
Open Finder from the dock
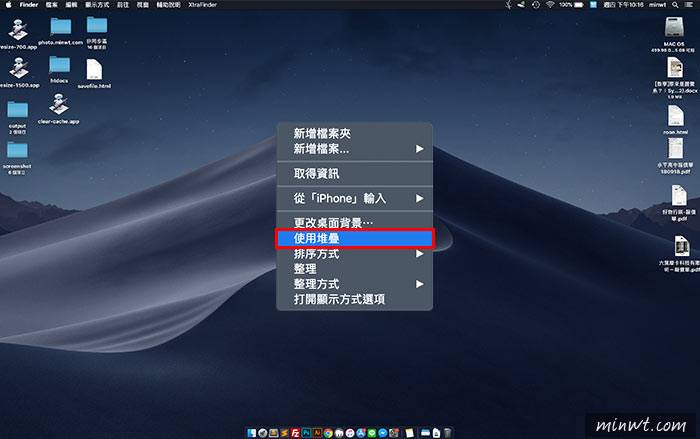[252, 431]
